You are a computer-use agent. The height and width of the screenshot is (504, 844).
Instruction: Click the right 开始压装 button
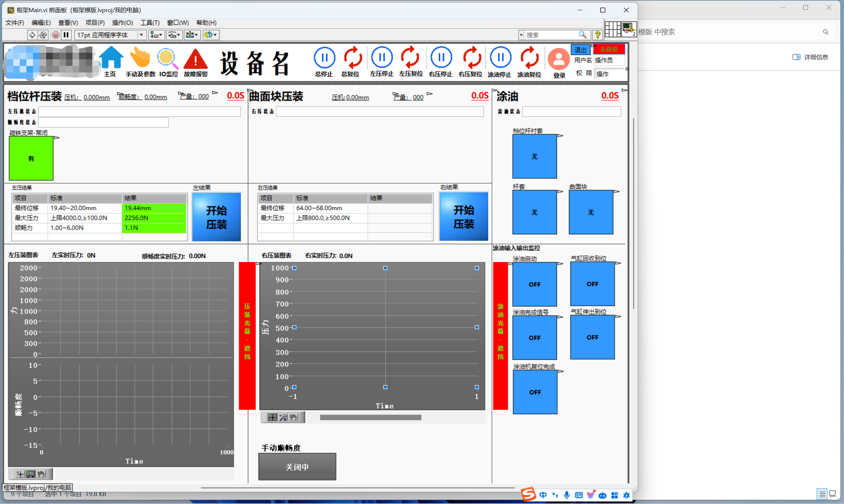tap(464, 217)
